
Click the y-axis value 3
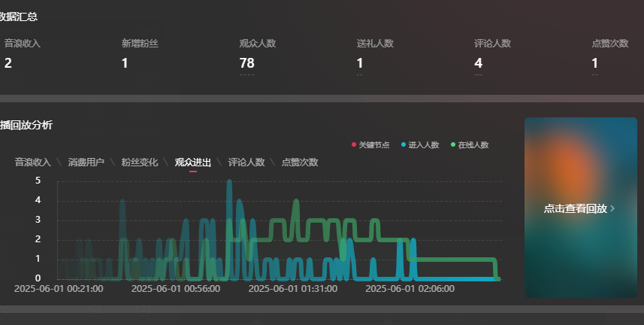point(38,219)
